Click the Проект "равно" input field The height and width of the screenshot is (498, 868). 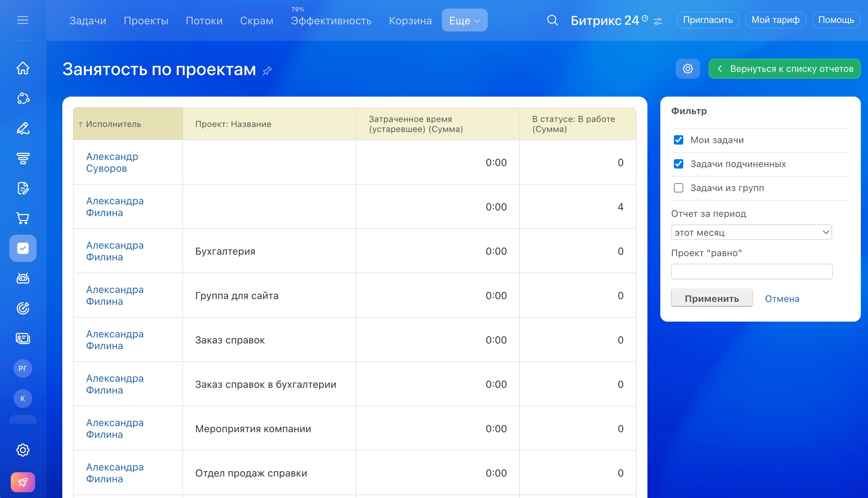[752, 272]
